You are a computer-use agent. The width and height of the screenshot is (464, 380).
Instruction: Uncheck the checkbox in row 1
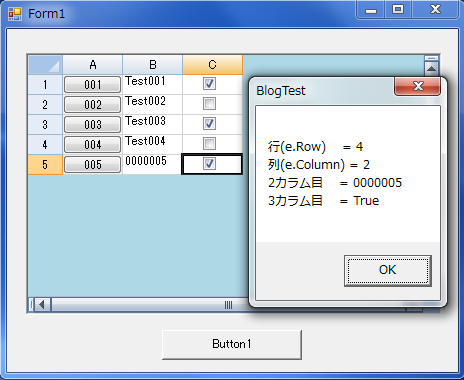(209, 84)
